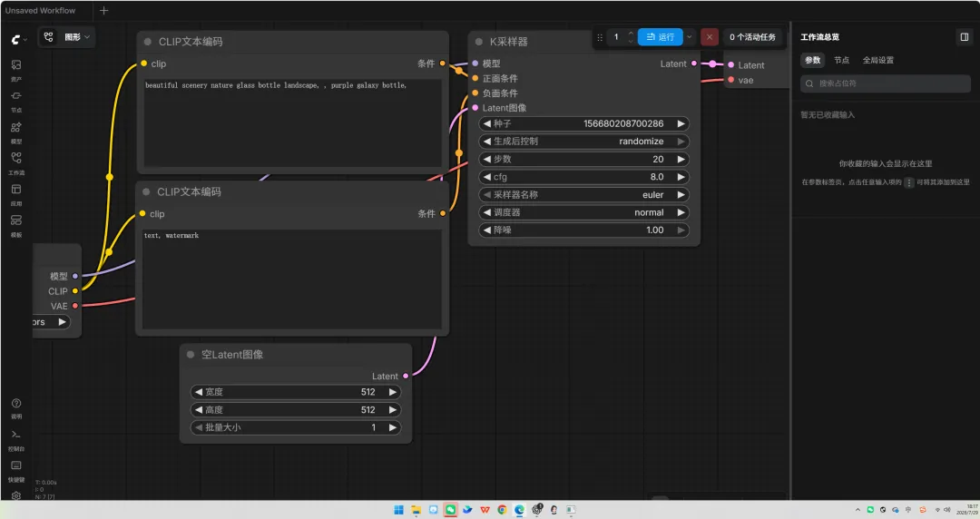Open the 说明 help panel
980x519 pixels.
point(16,407)
